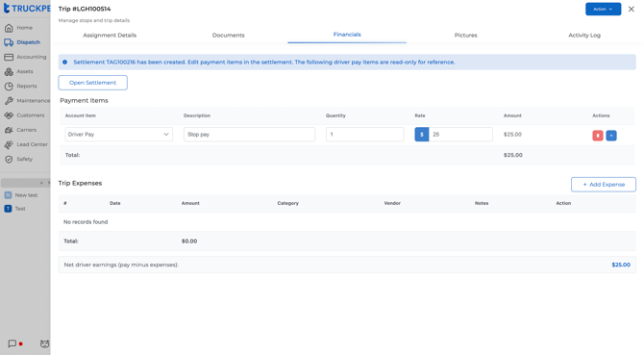644x355 pixels.
Task: Click the plus icon in sidebar section
Action: tap(41, 183)
